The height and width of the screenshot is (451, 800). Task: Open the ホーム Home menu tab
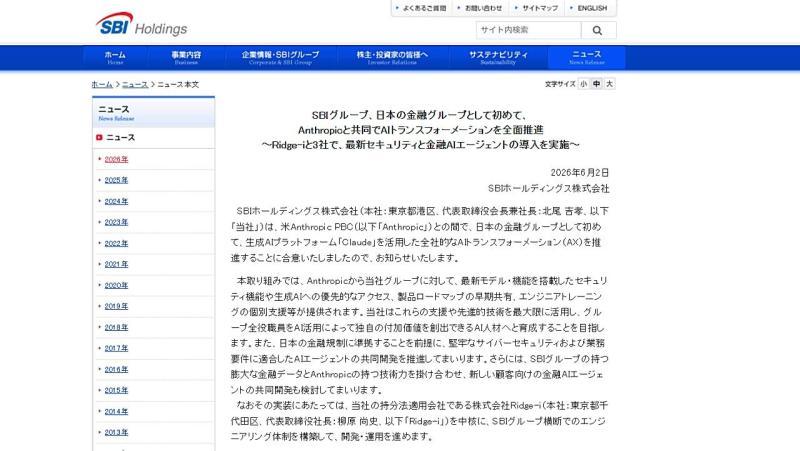(x=115, y=57)
